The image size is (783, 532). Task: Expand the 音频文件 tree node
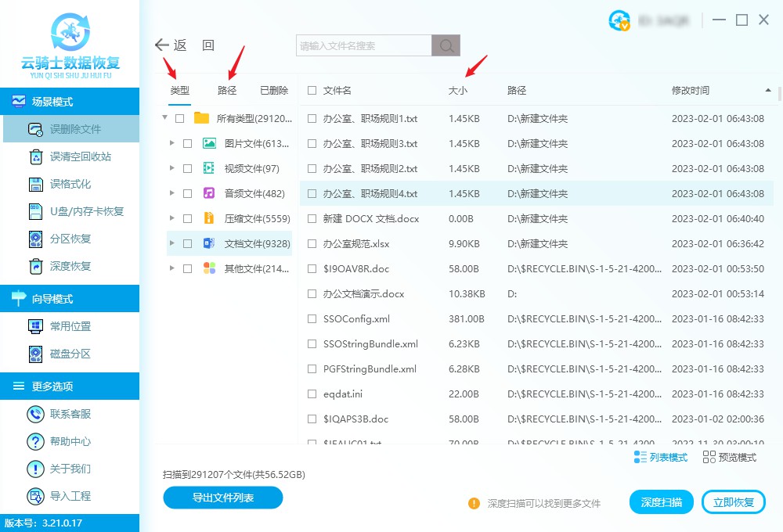click(x=171, y=193)
